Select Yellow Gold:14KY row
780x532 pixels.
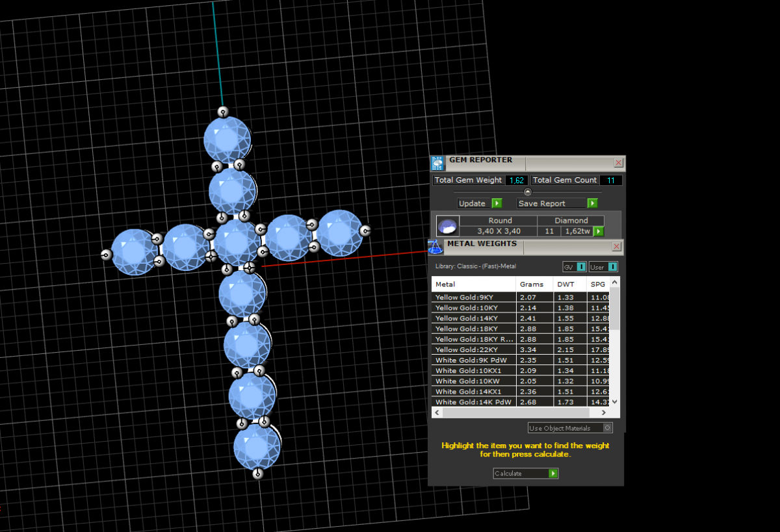pos(473,318)
